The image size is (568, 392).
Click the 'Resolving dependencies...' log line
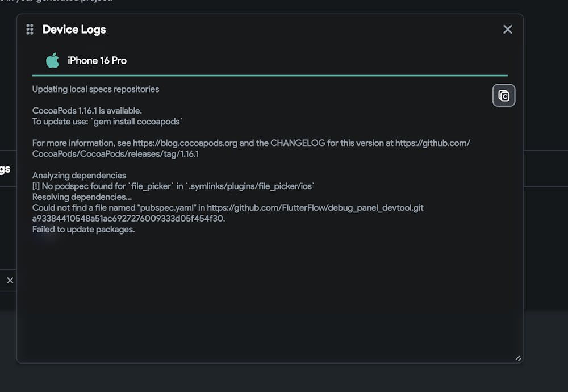[82, 197]
